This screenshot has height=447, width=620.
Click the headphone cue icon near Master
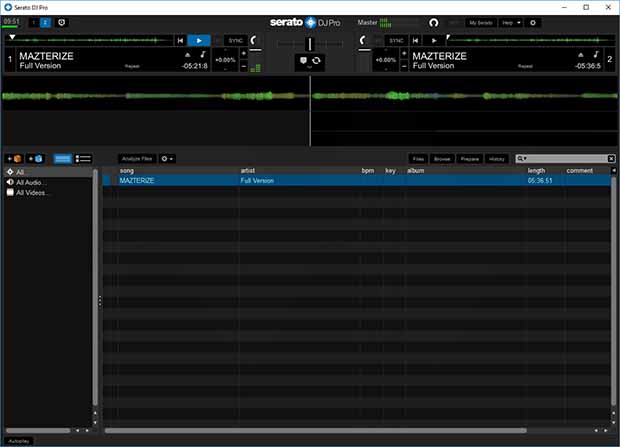pyautogui.click(x=434, y=23)
